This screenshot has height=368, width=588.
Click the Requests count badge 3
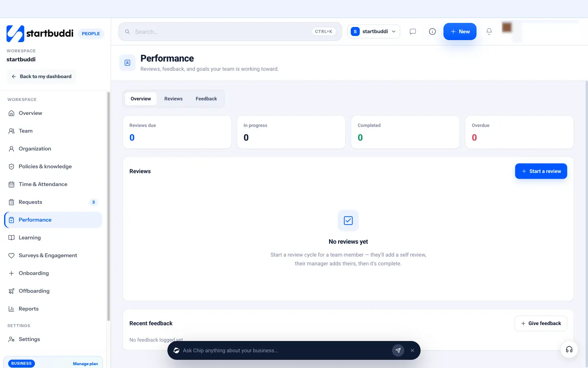point(94,202)
